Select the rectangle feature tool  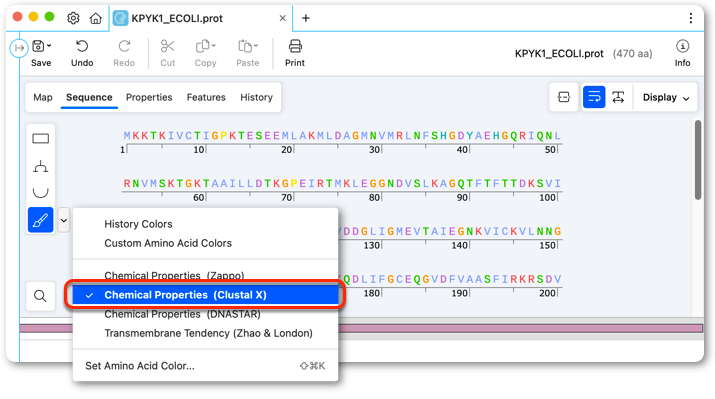tap(41, 138)
